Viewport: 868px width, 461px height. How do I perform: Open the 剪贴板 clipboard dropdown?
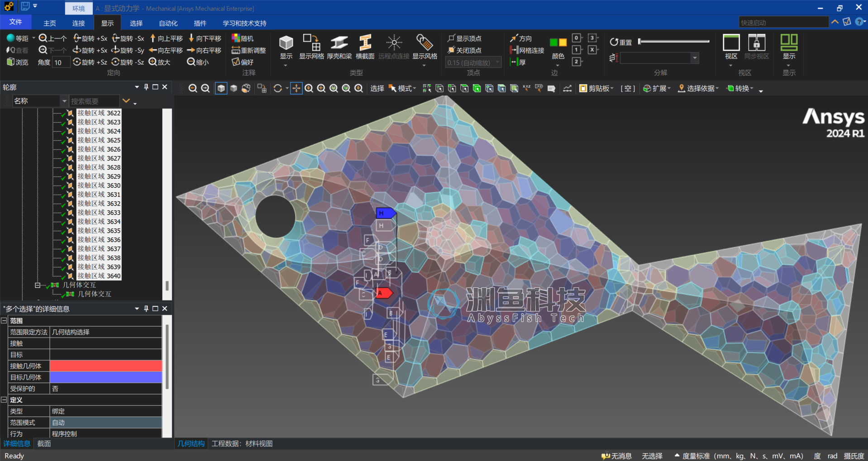596,89
